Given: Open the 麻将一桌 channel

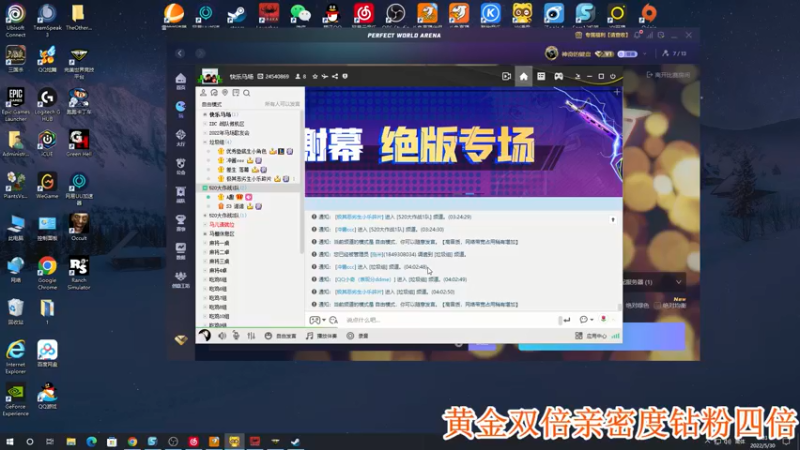Looking at the screenshot, I should pyautogui.click(x=219, y=243).
